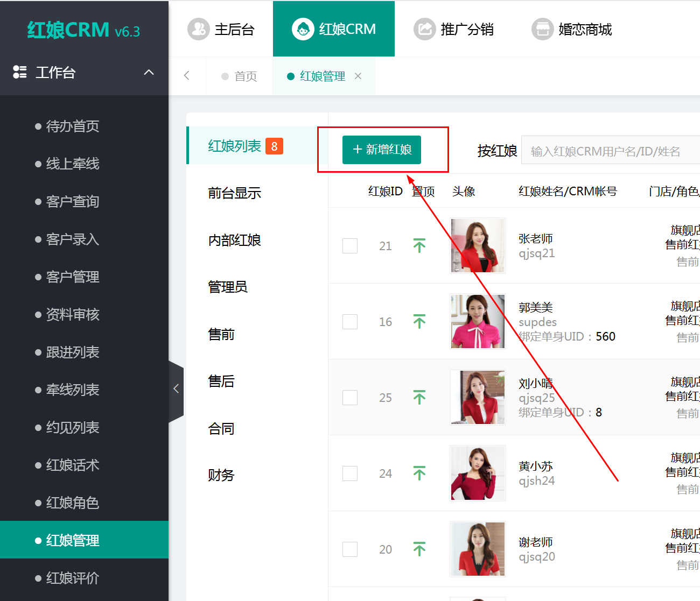Screen dimensions: 700x601
Task: Open 资料审核 in sidebar
Action: point(73,315)
